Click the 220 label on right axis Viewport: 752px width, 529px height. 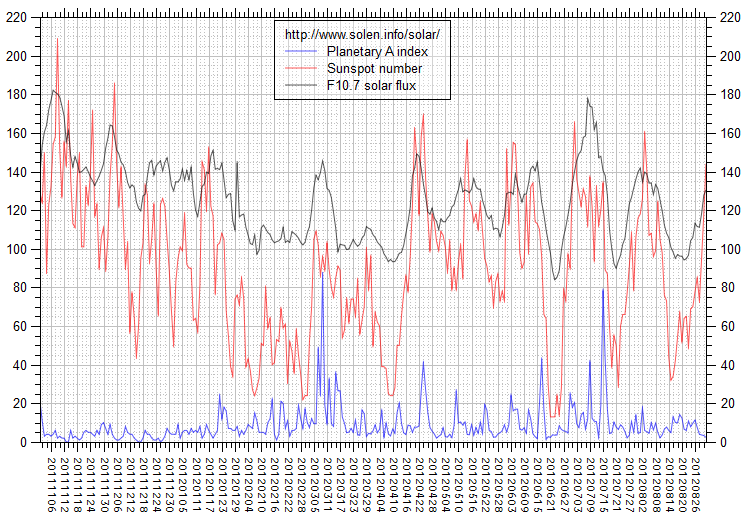coord(730,18)
